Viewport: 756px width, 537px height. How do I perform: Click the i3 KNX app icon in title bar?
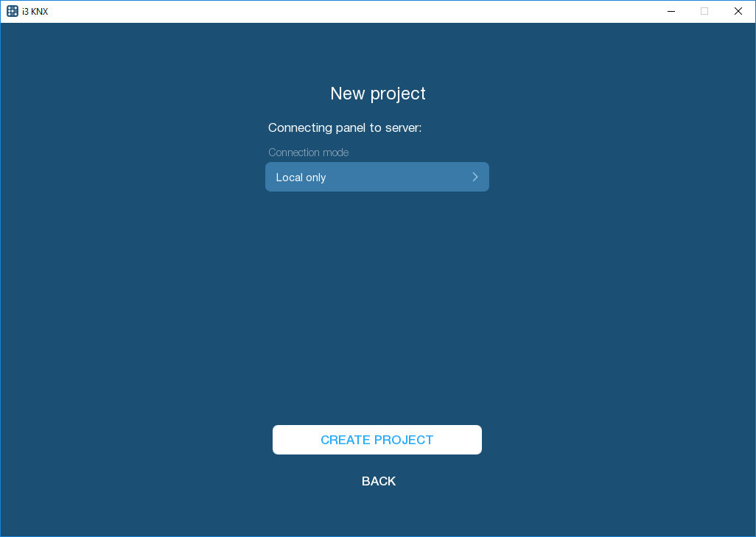pyautogui.click(x=12, y=11)
